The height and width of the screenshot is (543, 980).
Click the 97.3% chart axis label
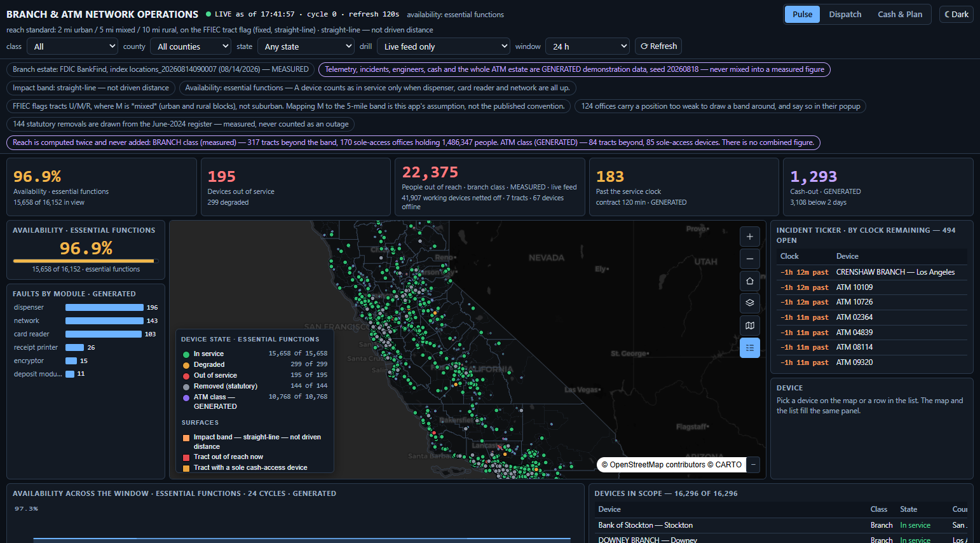pyautogui.click(x=26, y=509)
